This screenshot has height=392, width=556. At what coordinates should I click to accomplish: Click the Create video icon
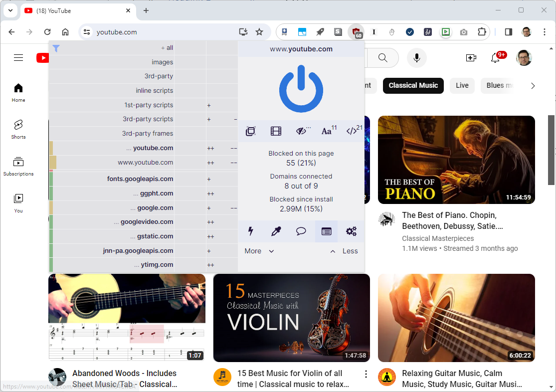click(x=471, y=58)
